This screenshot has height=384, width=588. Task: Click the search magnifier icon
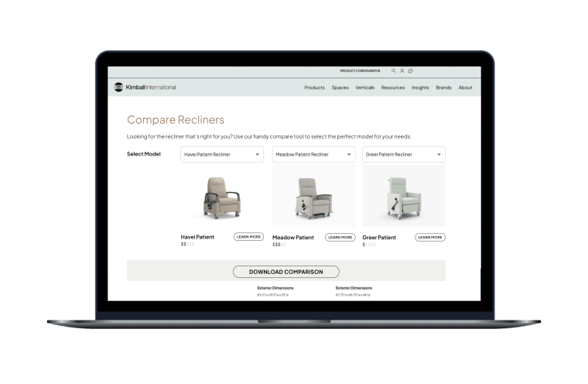[393, 70]
